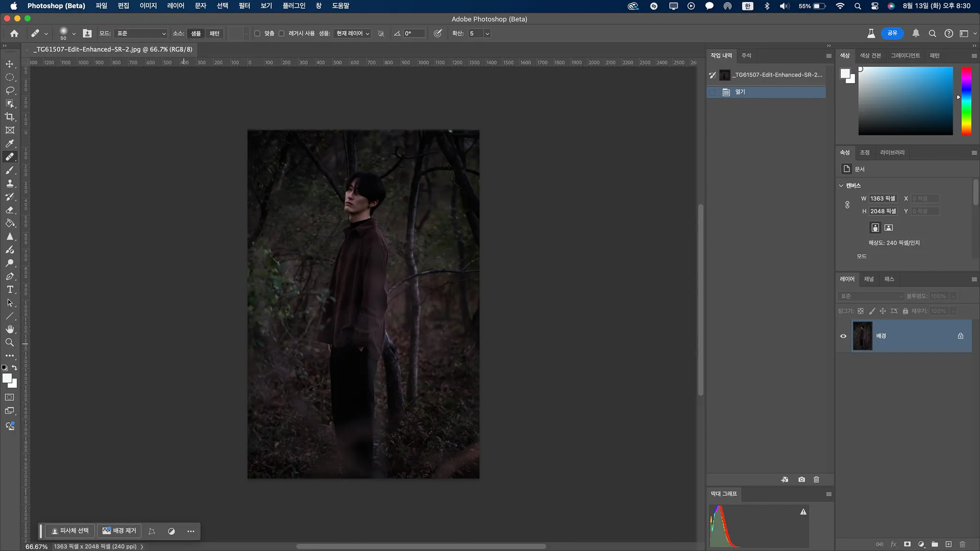This screenshot has width=980, height=551.
Task: Click the 피사체 선택 button
Action: (70, 531)
